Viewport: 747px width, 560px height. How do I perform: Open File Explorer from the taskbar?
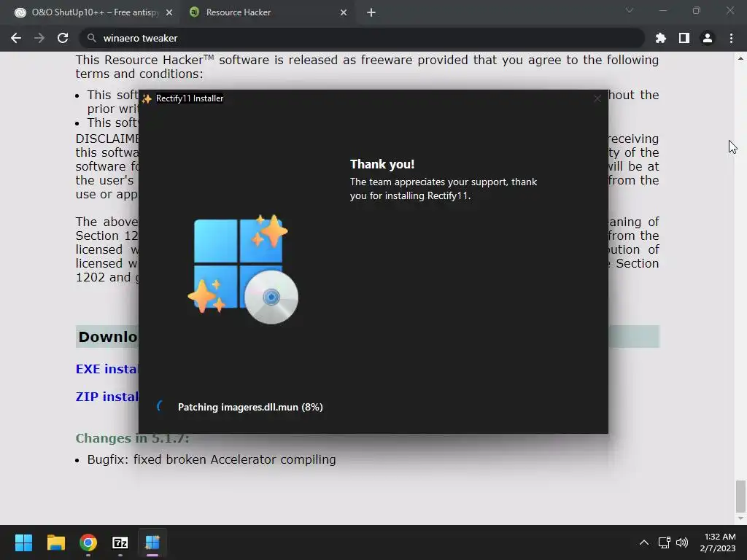tap(55, 542)
